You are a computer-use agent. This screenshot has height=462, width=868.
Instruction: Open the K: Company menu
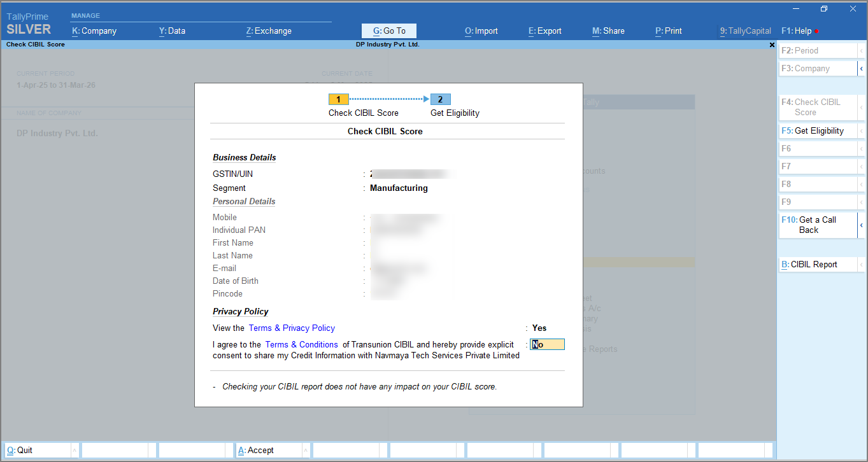click(x=94, y=31)
